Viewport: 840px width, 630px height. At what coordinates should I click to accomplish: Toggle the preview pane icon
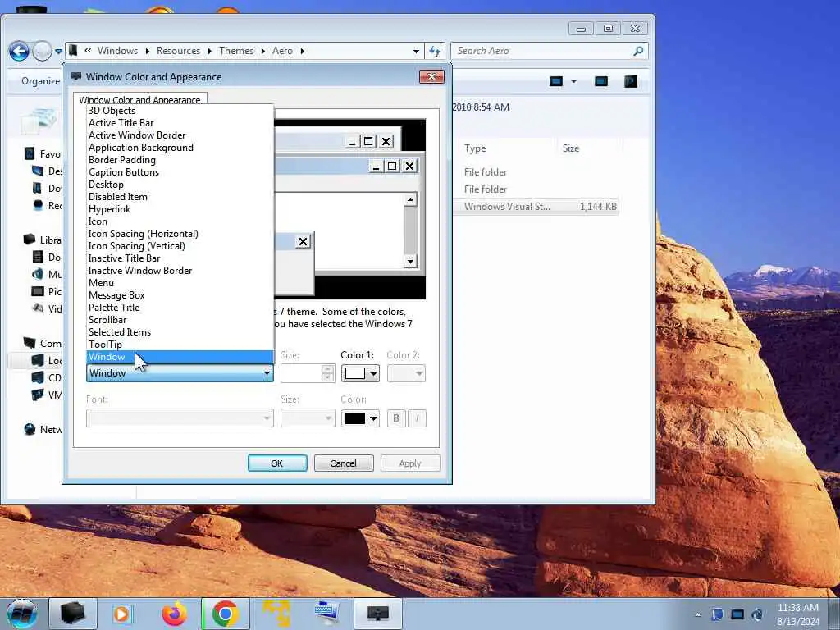pyautogui.click(x=601, y=81)
